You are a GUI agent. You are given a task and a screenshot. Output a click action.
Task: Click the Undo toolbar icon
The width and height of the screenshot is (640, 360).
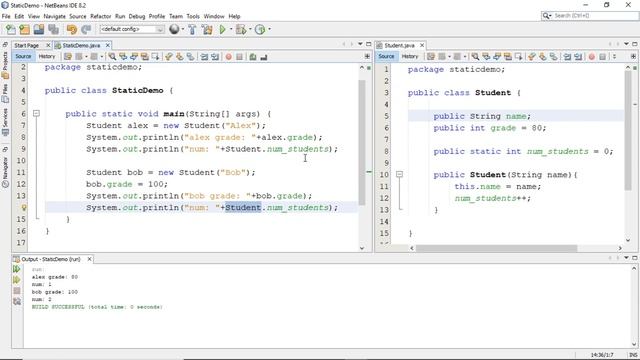(71, 29)
